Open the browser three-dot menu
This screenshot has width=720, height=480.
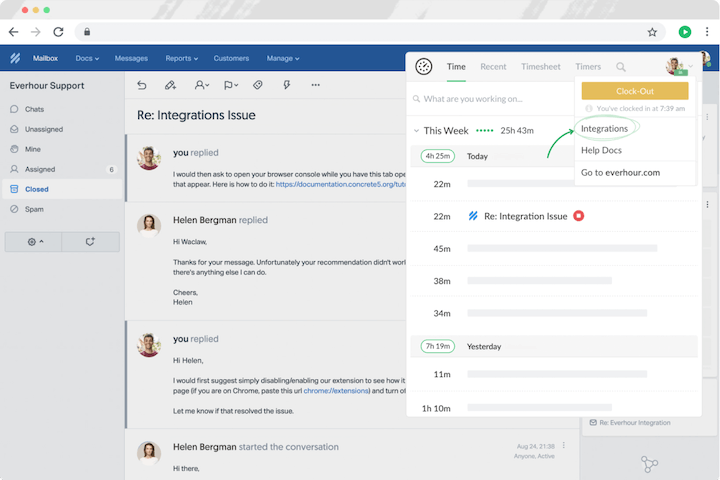point(707,32)
